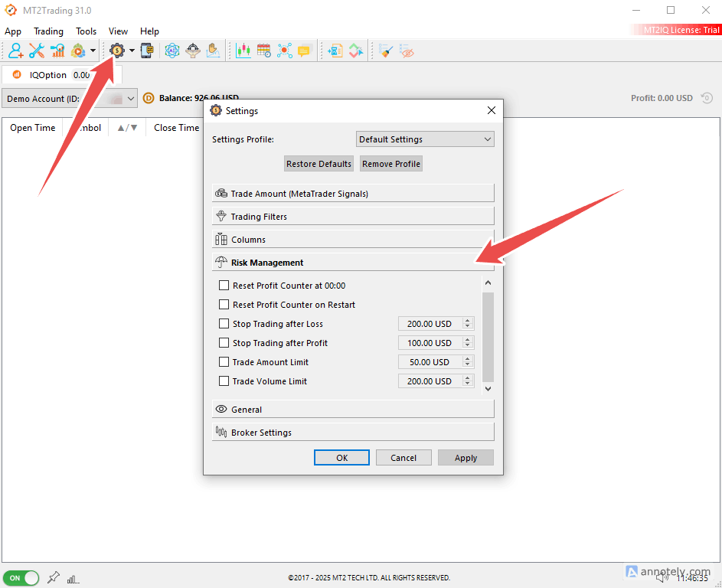Image resolution: width=722 pixels, height=588 pixels.
Task: Click the AI atom toolbar icon
Action: click(172, 51)
